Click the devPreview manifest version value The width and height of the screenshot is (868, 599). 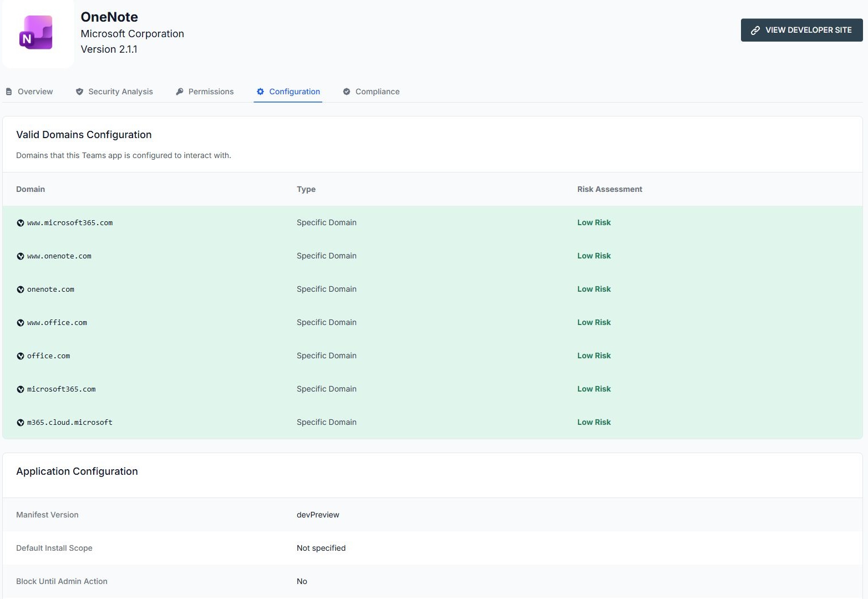318,515
